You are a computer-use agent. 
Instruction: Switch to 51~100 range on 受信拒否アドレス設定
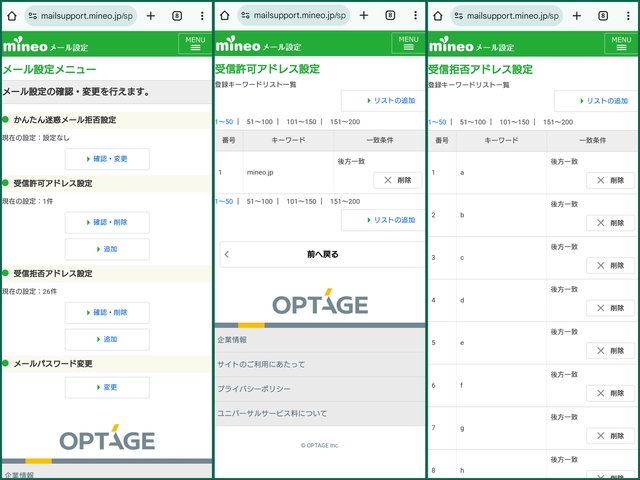473,122
